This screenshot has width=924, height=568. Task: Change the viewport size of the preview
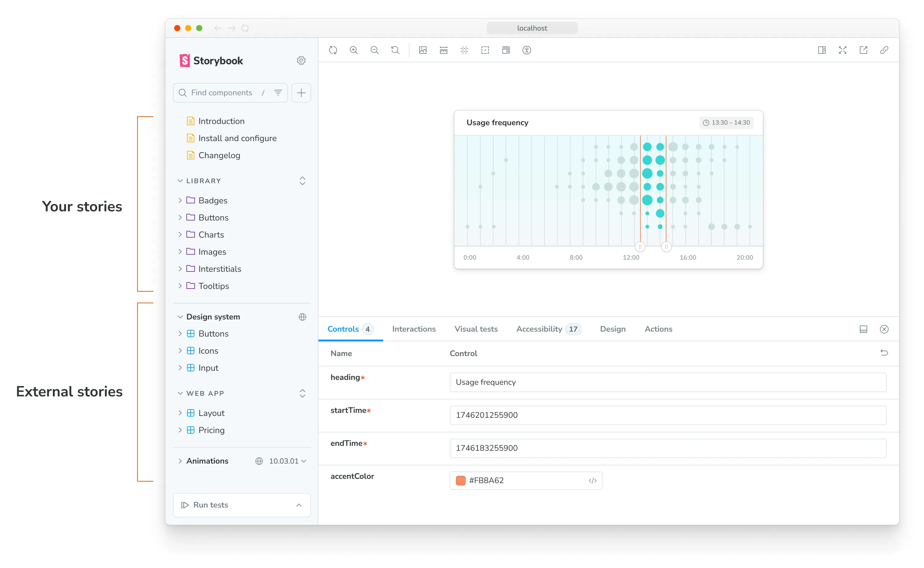tap(505, 50)
